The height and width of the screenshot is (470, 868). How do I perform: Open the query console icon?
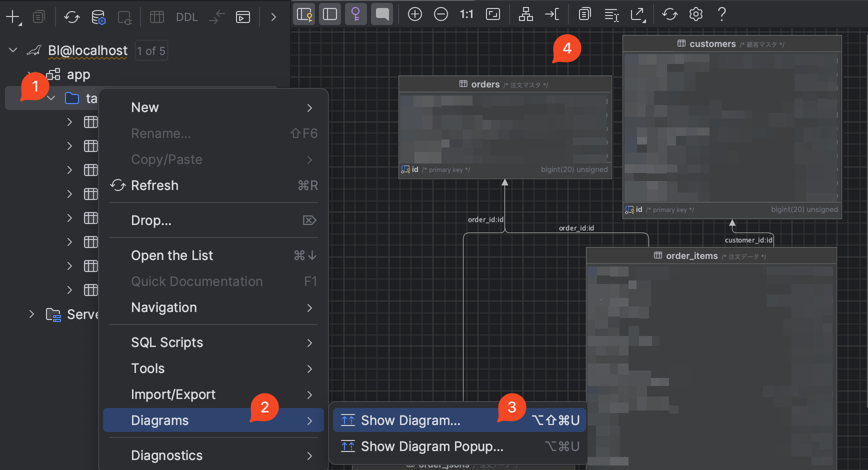(243, 17)
